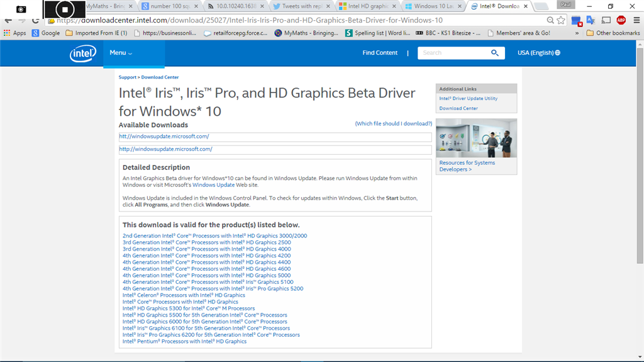Screen dimensions: 644x362
Task: Open 4th Generation HD Graphics 4400 link
Action: 206,262
